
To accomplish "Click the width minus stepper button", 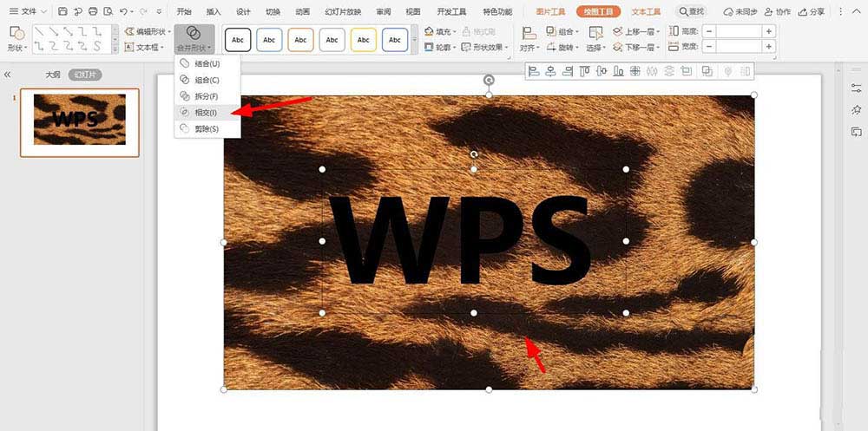I will pos(709,47).
